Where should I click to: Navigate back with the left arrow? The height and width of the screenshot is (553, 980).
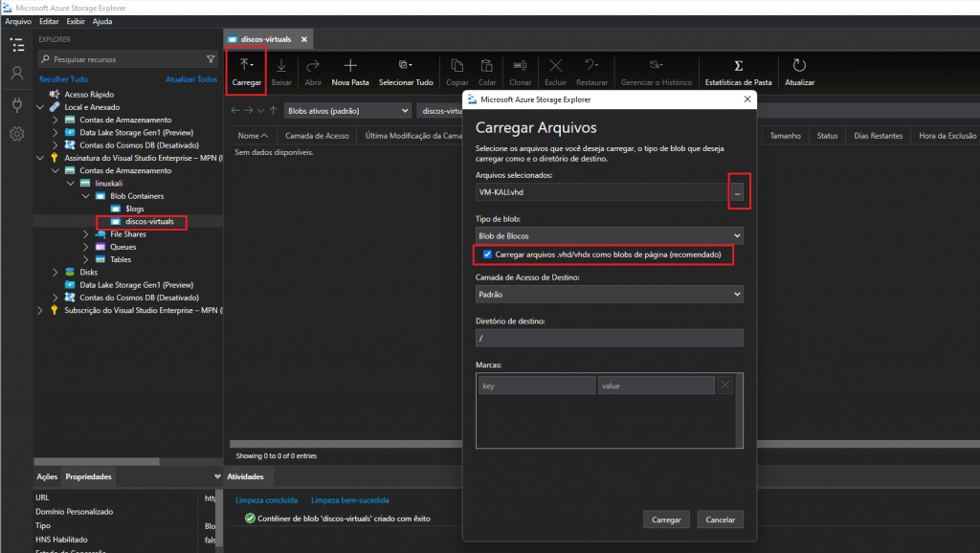tap(235, 111)
